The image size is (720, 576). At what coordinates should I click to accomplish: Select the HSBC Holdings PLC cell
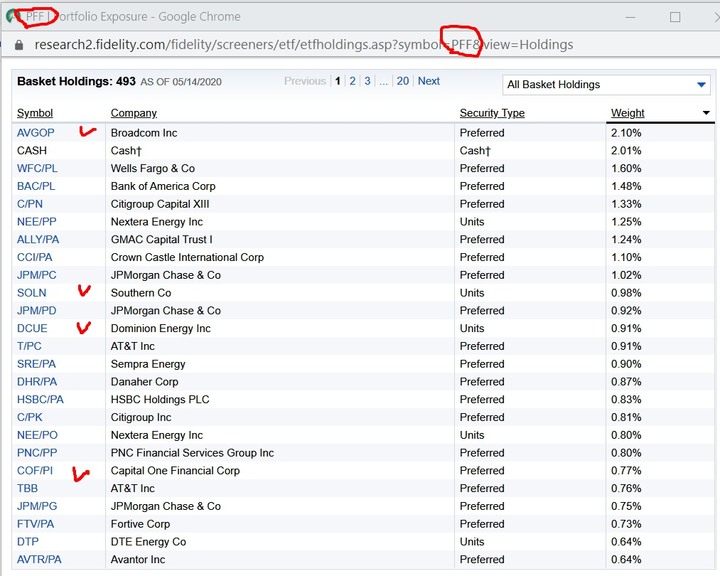coord(160,400)
